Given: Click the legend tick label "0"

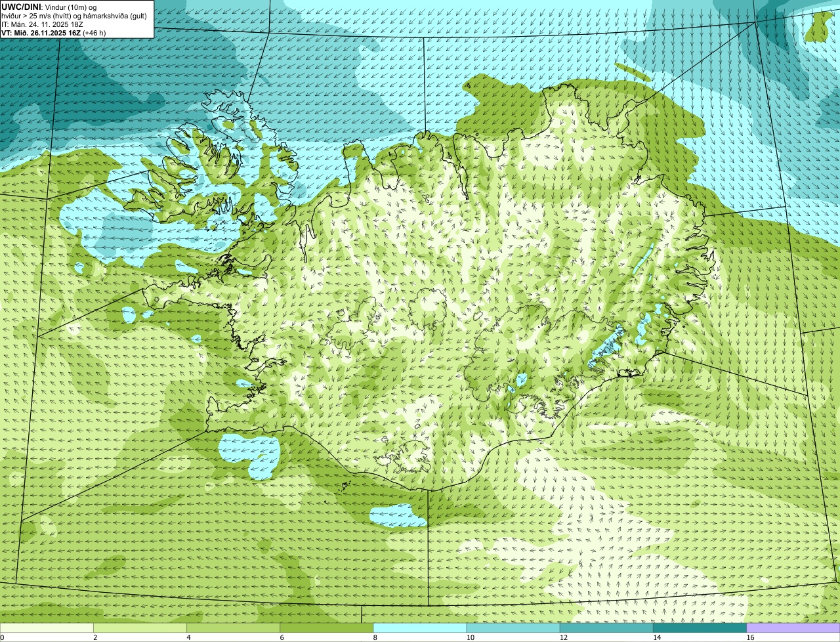Looking at the screenshot, I should (x=2, y=637).
